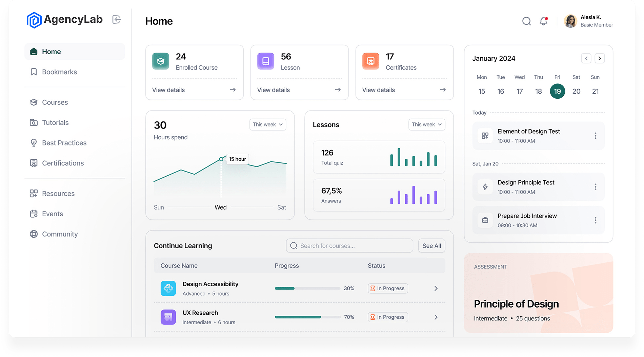
Task: Click See All in Continue Learning
Action: pyautogui.click(x=431, y=245)
